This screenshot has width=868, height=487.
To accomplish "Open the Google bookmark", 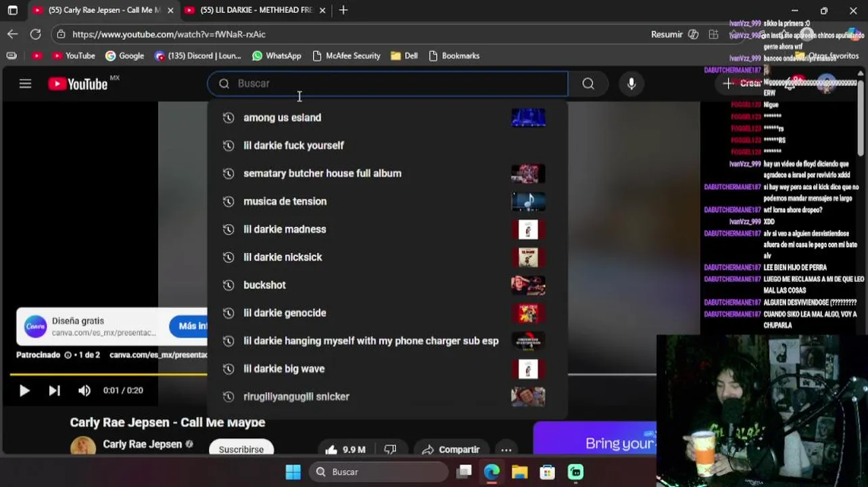I will (x=124, y=55).
